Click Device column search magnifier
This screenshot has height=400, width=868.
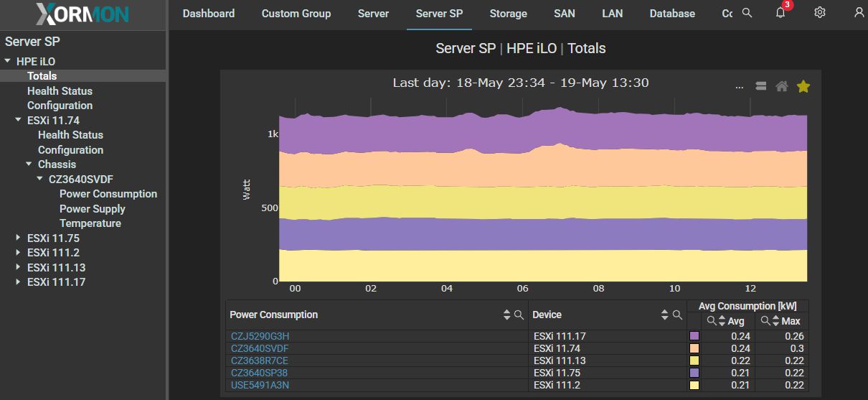[x=676, y=315]
